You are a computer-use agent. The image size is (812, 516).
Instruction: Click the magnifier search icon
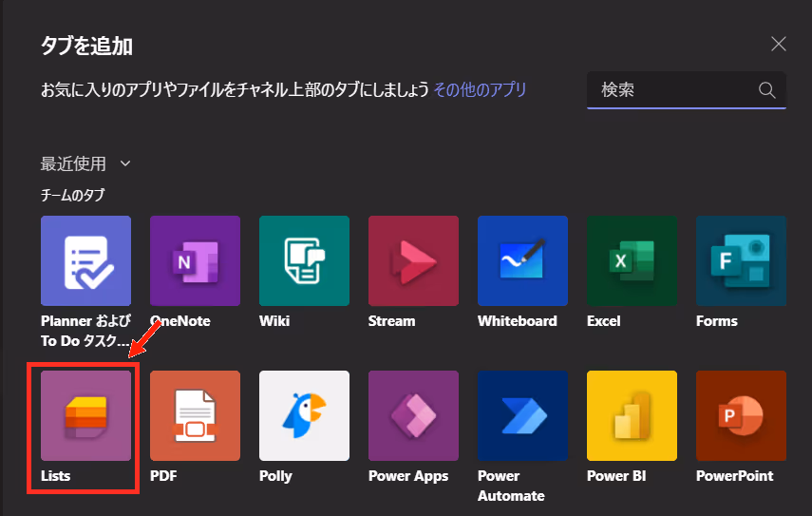(x=767, y=90)
